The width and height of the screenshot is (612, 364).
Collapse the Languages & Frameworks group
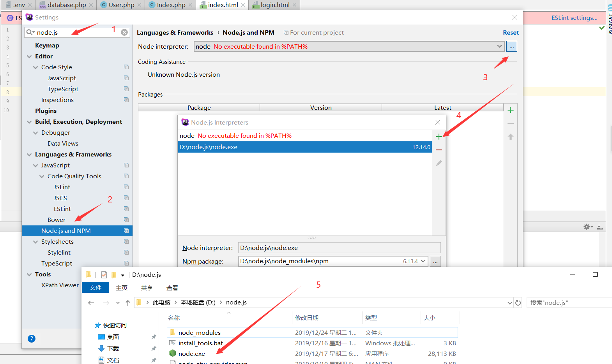tap(29, 155)
